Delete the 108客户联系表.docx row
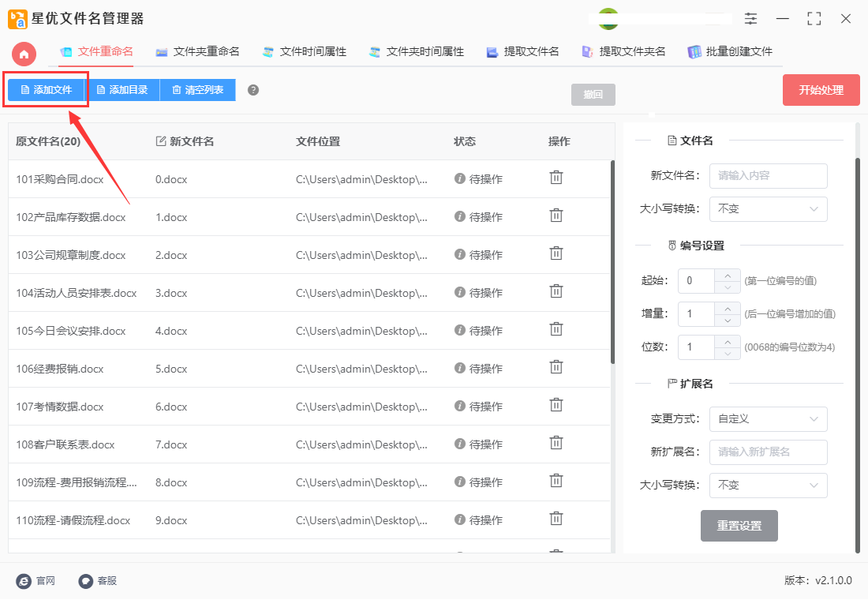The width and height of the screenshot is (868, 600). (x=556, y=443)
